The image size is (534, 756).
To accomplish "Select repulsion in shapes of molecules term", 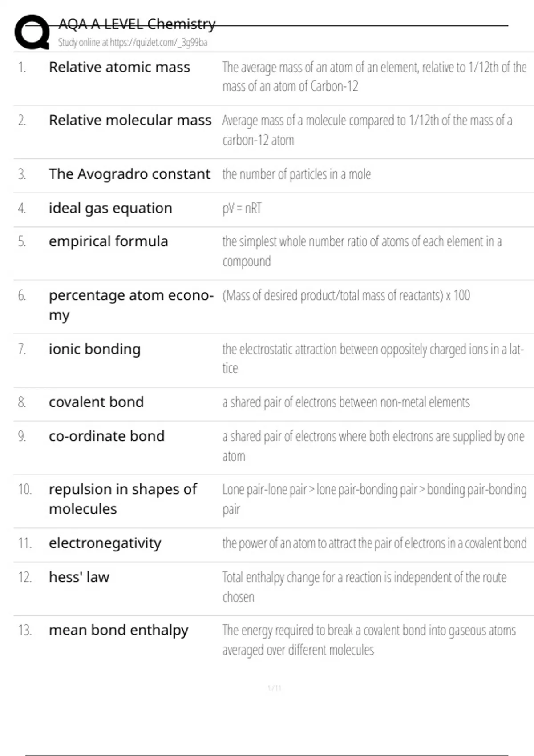I will tap(122, 499).
